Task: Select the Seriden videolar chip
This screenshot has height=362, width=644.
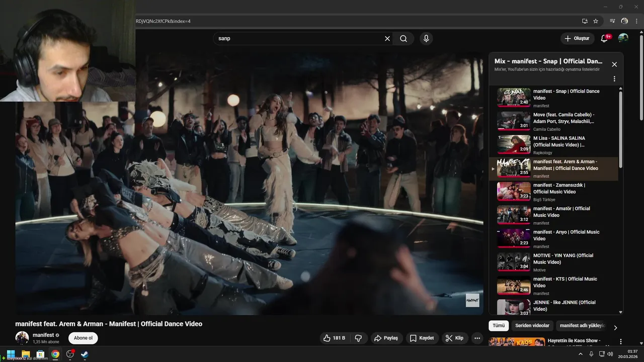Action: (x=533, y=325)
